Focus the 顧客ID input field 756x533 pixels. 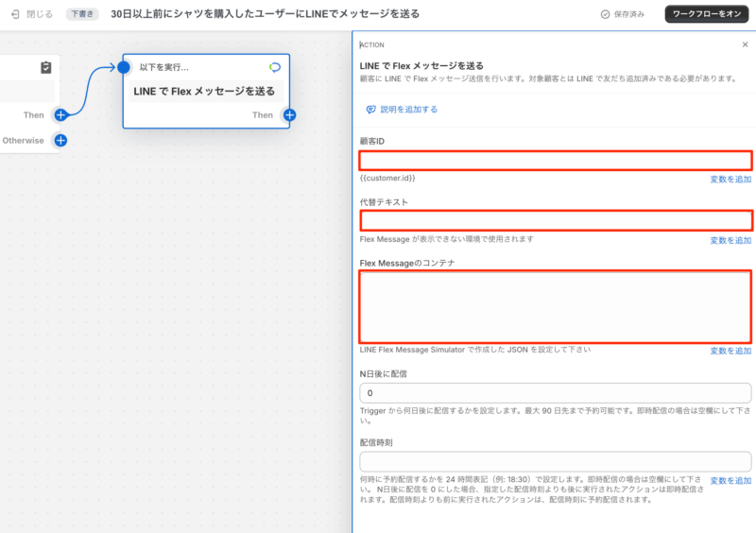tap(556, 161)
